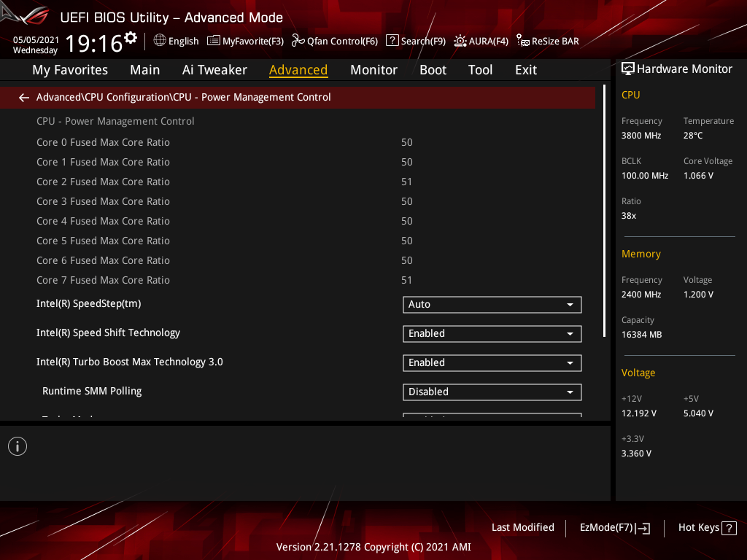The height and width of the screenshot is (560, 747).
Task: Click the settings gear next to clock
Action: pyautogui.click(x=131, y=38)
